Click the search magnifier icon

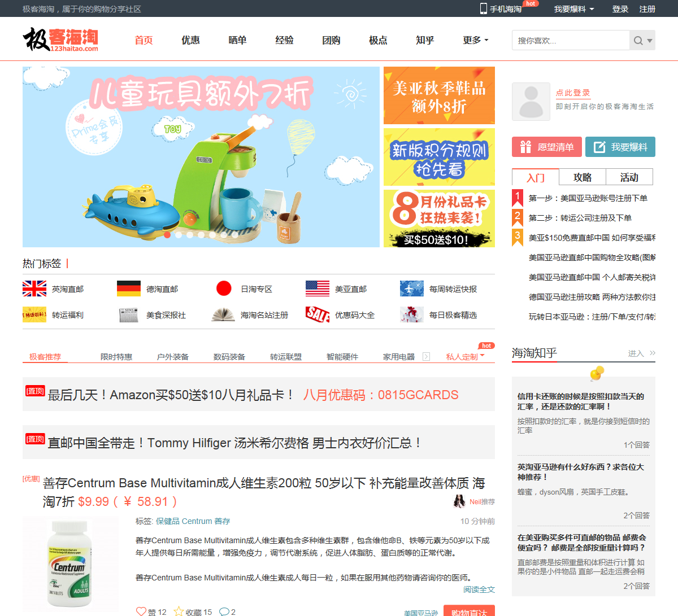(638, 41)
